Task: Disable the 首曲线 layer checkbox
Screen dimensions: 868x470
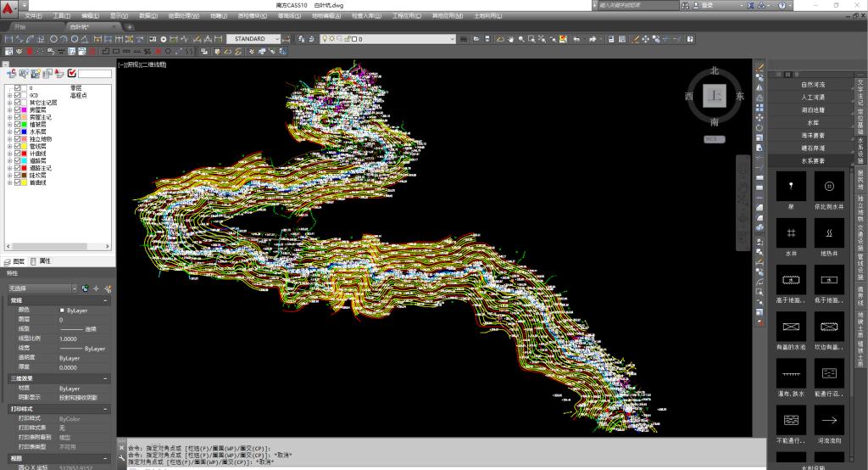Action: coord(17,182)
